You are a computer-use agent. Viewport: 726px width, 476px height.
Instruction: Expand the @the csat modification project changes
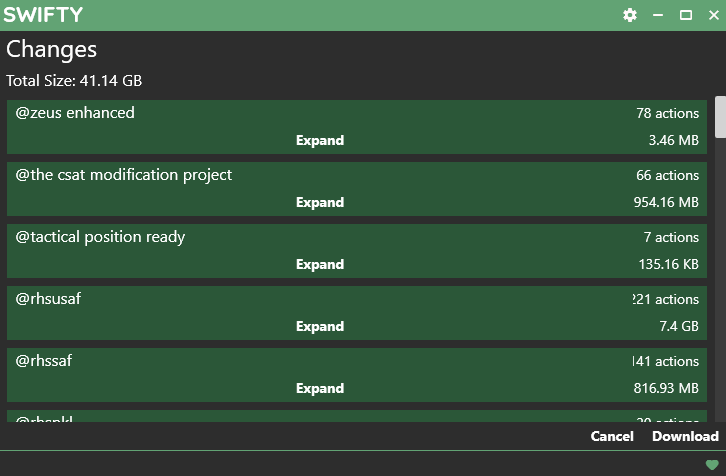coord(320,203)
